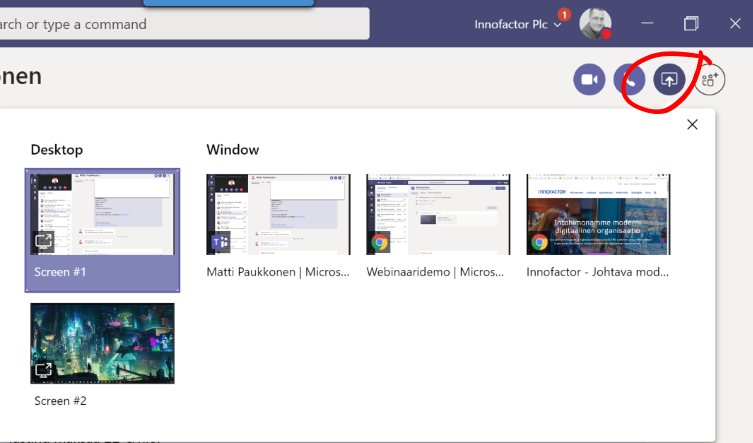This screenshot has width=753, height=443.
Task: Choose the Innofactor website window thumbnail
Action: (x=598, y=214)
